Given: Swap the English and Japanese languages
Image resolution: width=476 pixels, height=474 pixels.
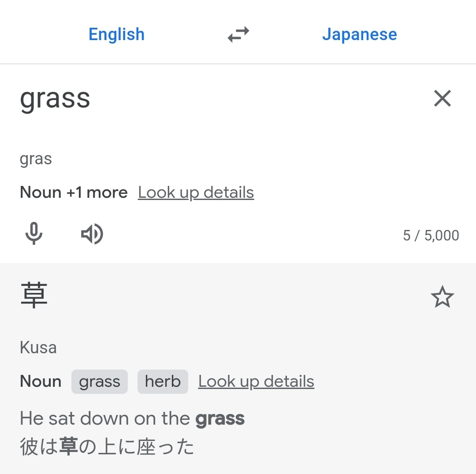Looking at the screenshot, I should (238, 34).
